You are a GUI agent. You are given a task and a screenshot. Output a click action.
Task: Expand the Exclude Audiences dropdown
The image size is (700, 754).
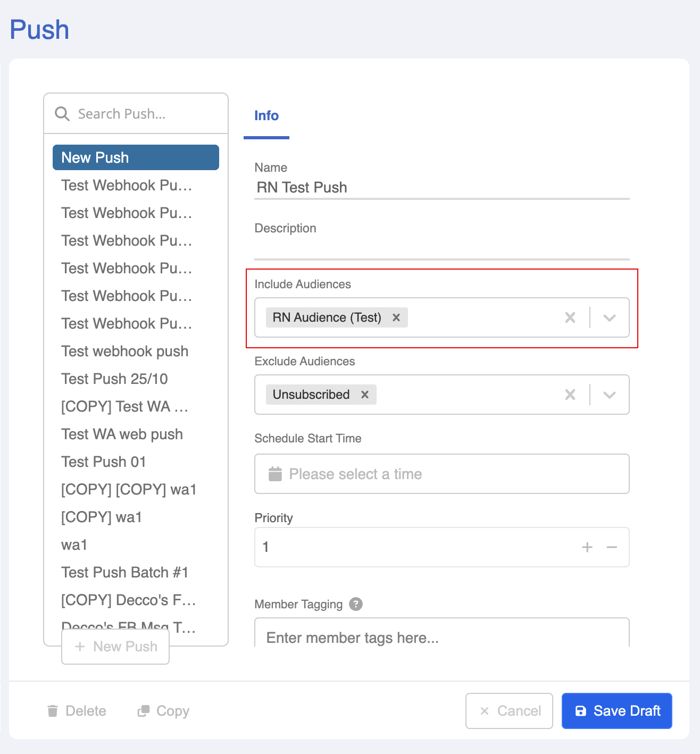[610, 395]
